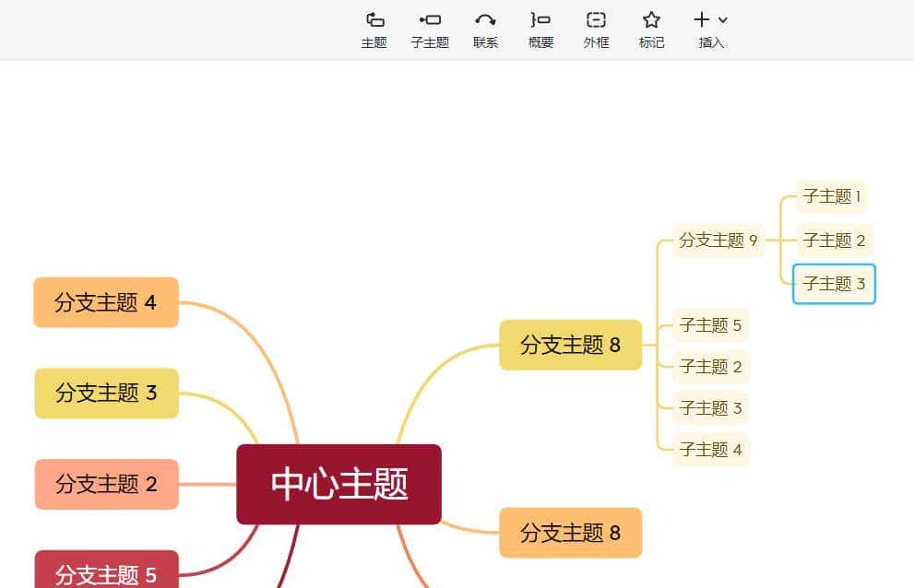Select 子主题 2 under 分支主题 9
Screen dimensions: 914x588
(x=833, y=240)
